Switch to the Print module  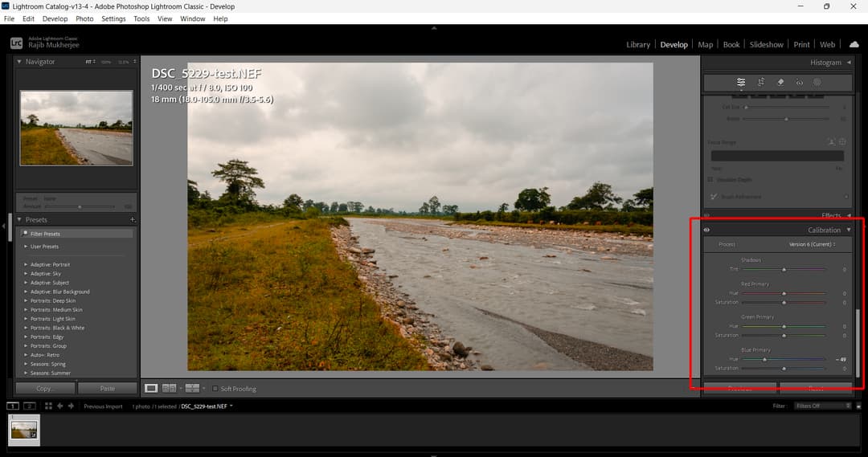pos(801,44)
